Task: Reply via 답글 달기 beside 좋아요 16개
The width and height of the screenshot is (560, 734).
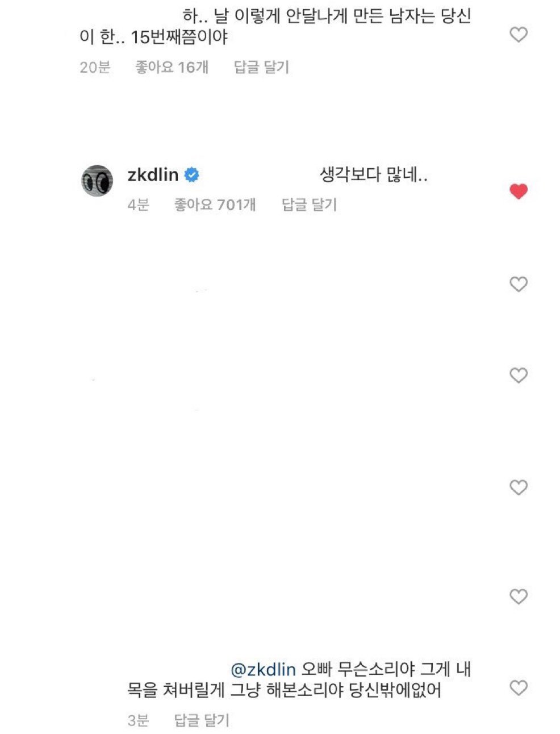Action: (261, 67)
